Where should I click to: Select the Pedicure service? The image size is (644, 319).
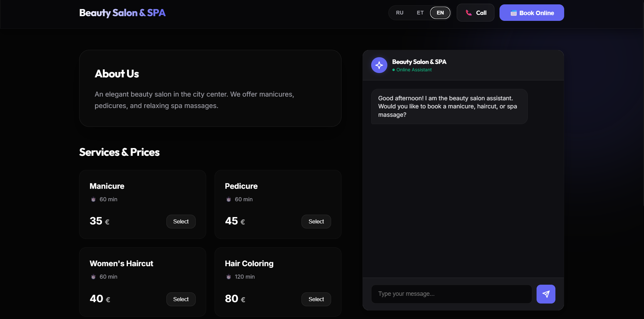coord(316,221)
